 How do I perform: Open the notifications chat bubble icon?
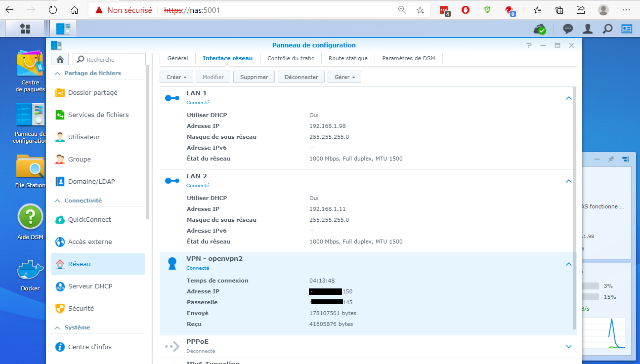coord(568,29)
